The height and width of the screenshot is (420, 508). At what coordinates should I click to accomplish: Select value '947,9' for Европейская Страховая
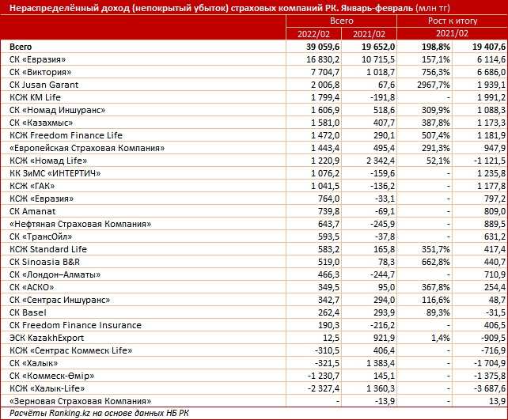[495, 148]
